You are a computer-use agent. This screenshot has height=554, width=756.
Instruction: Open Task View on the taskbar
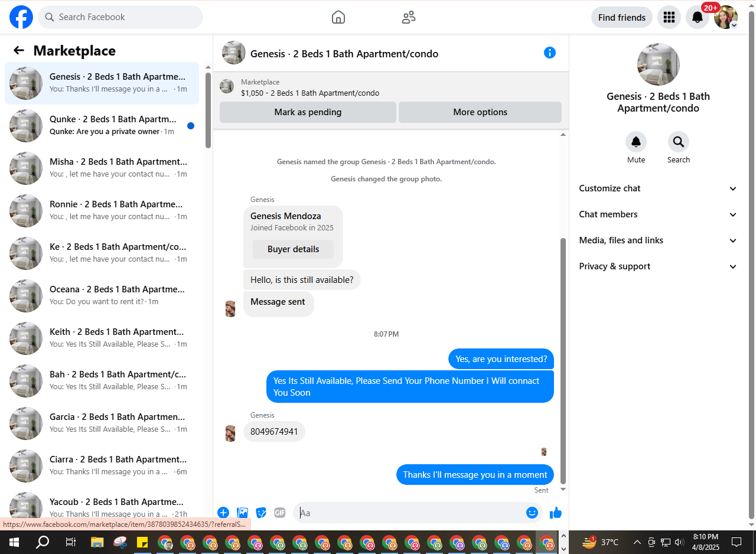coord(70,542)
